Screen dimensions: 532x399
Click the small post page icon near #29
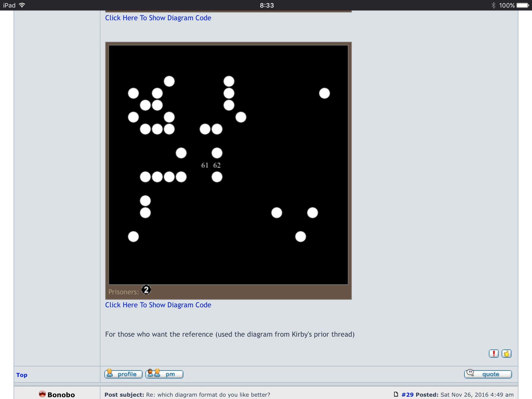pos(396,394)
